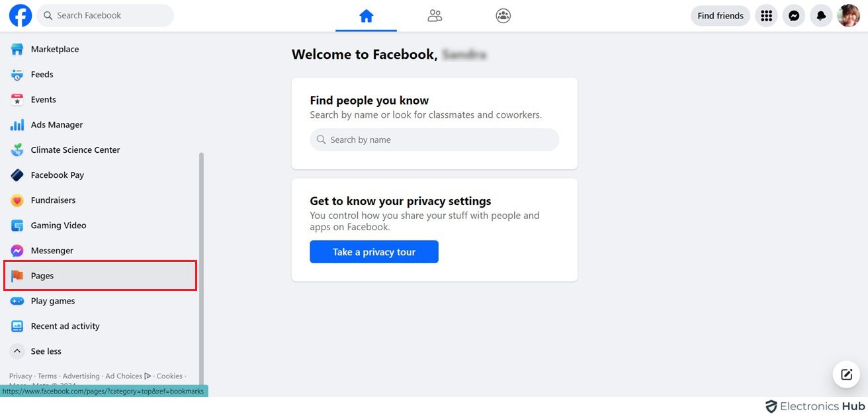Open the account profile picture menu

coord(848,16)
